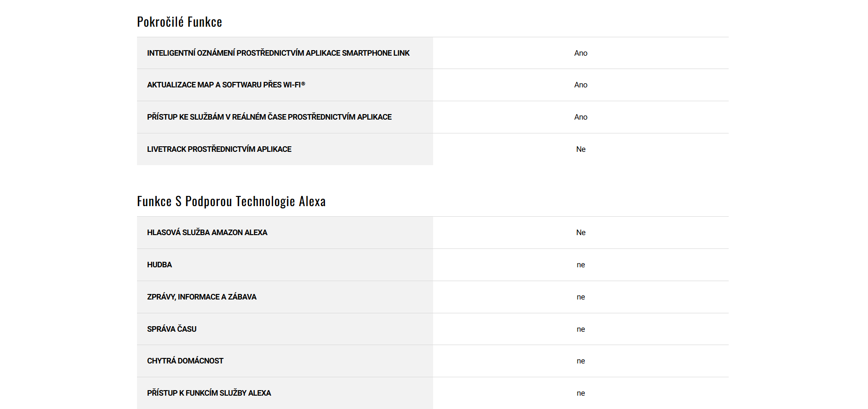Click "Ne" value for Amazon Alexa voice service

click(x=581, y=232)
